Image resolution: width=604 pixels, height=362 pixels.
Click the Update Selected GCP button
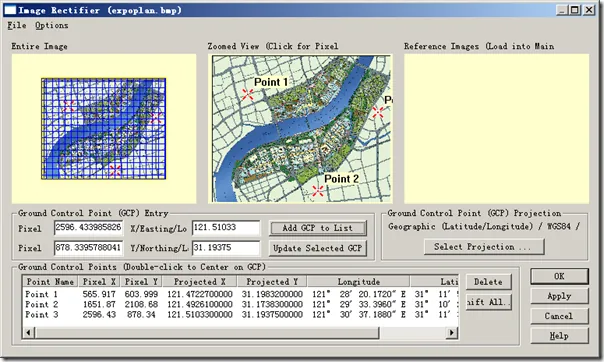tap(317, 248)
